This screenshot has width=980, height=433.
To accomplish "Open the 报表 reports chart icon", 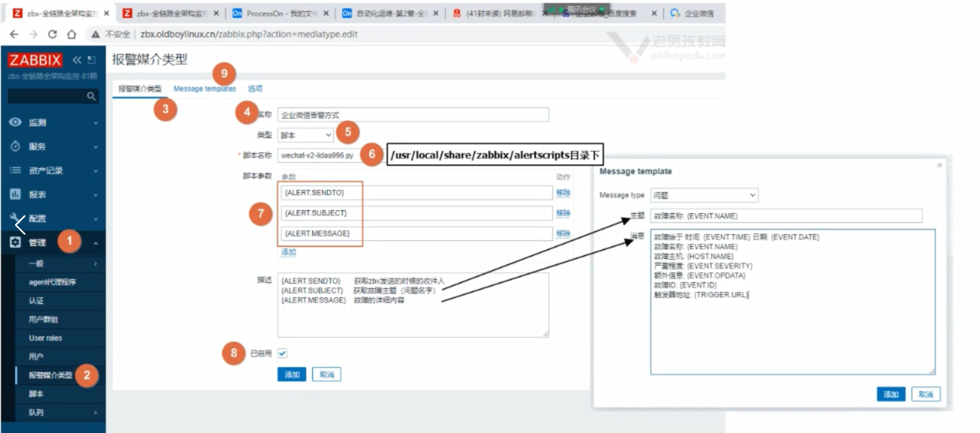I will pos(15,194).
